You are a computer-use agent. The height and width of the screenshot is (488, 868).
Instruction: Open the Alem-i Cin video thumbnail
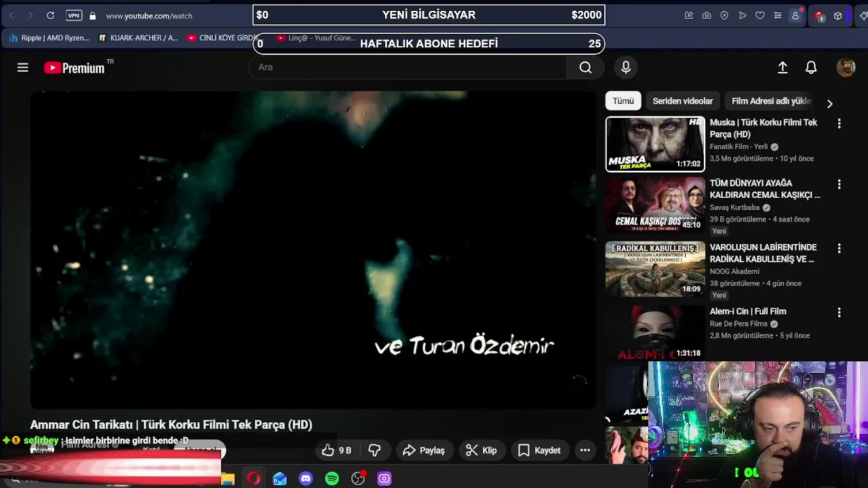(655, 333)
